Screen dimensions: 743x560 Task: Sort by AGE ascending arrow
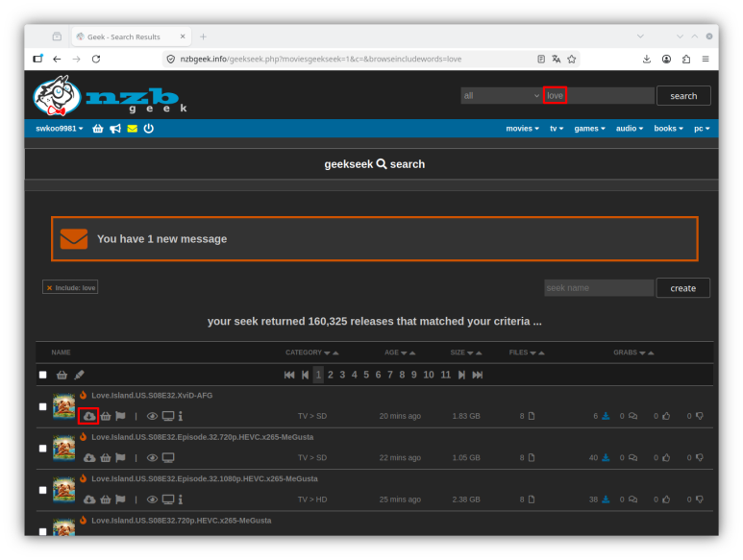click(412, 353)
